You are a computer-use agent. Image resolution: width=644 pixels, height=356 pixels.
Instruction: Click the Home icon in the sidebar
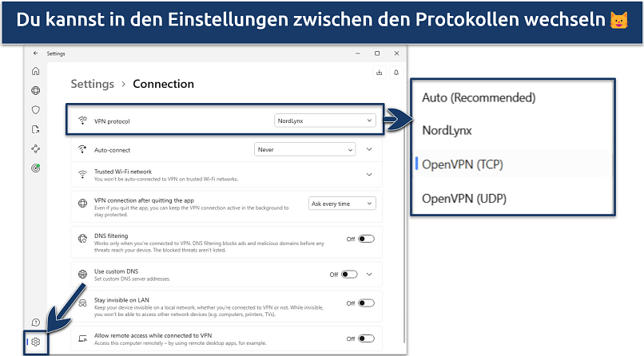click(35, 71)
